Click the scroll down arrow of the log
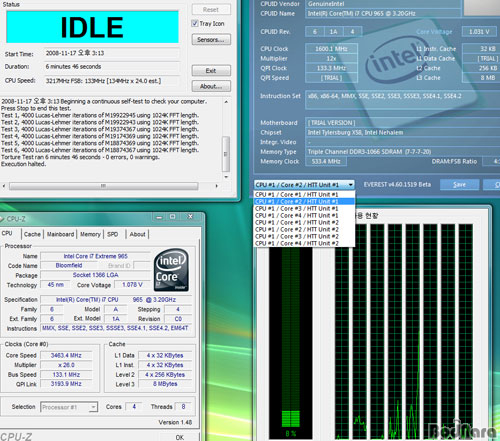500x441 pixels. coord(226,177)
